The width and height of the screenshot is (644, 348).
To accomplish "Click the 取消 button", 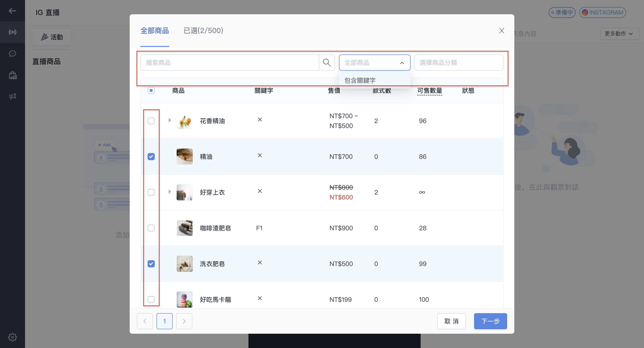I will point(451,321).
